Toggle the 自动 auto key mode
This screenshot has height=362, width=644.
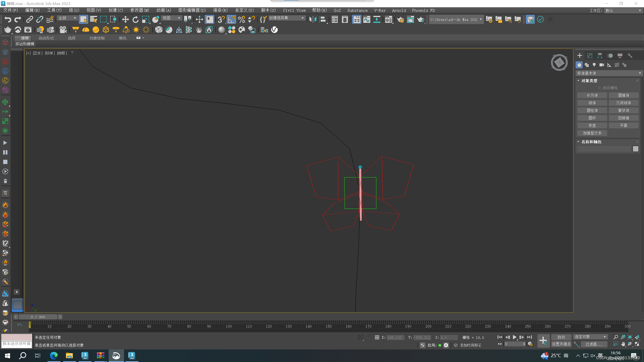click(x=561, y=337)
